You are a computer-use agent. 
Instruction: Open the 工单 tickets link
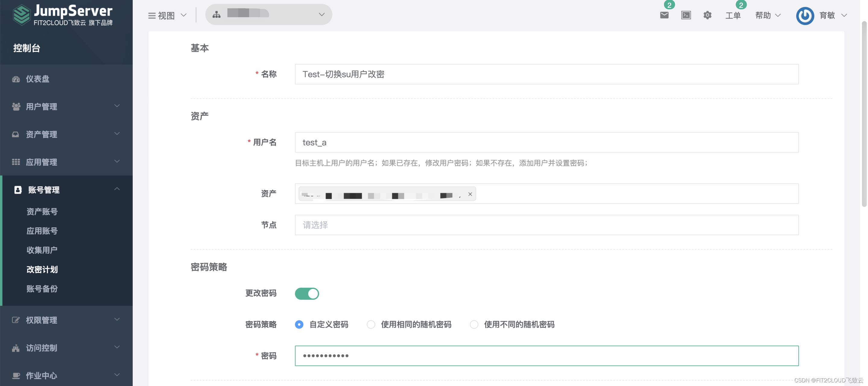coord(733,15)
